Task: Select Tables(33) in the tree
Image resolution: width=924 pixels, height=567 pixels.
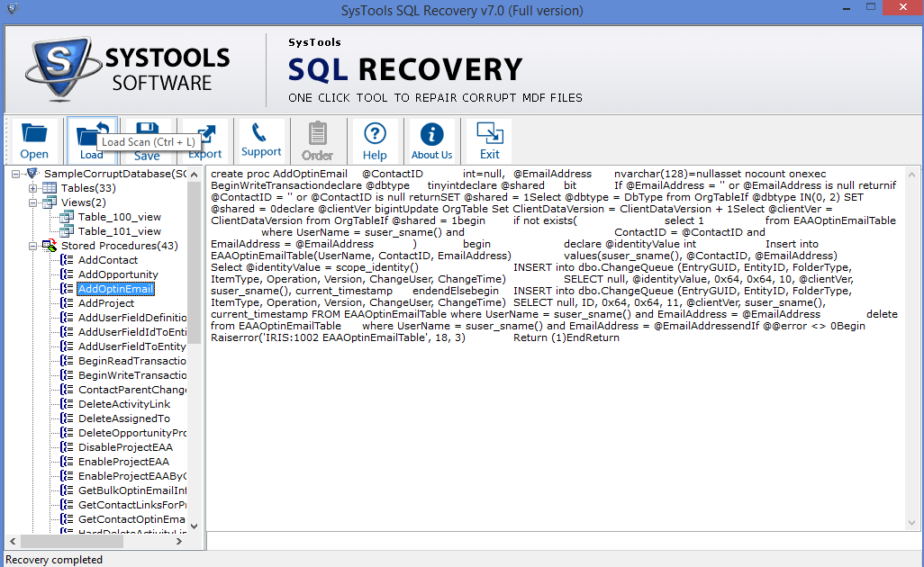Action: pos(88,188)
